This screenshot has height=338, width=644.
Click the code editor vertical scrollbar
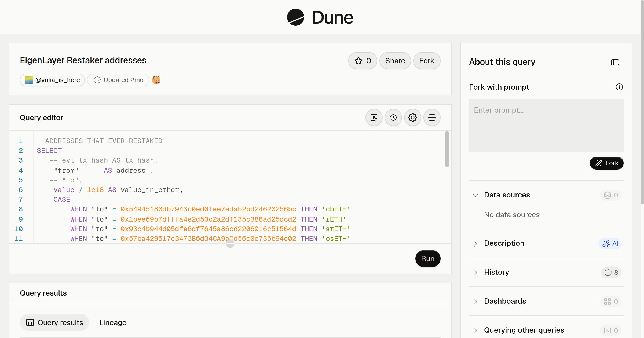[x=447, y=149]
